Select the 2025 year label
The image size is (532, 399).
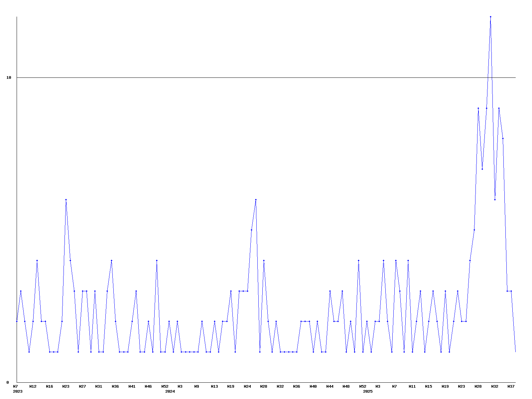click(x=368, y=391)
